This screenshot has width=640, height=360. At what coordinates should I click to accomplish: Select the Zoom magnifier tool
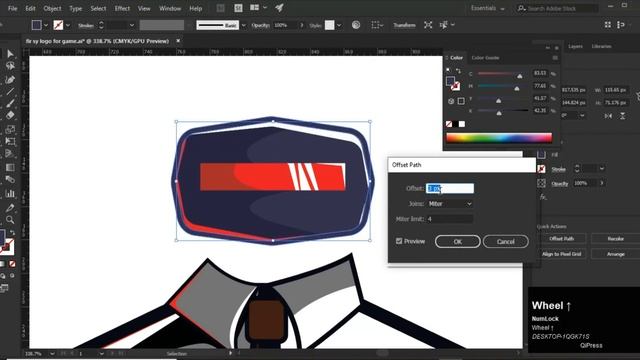(10, 220)
